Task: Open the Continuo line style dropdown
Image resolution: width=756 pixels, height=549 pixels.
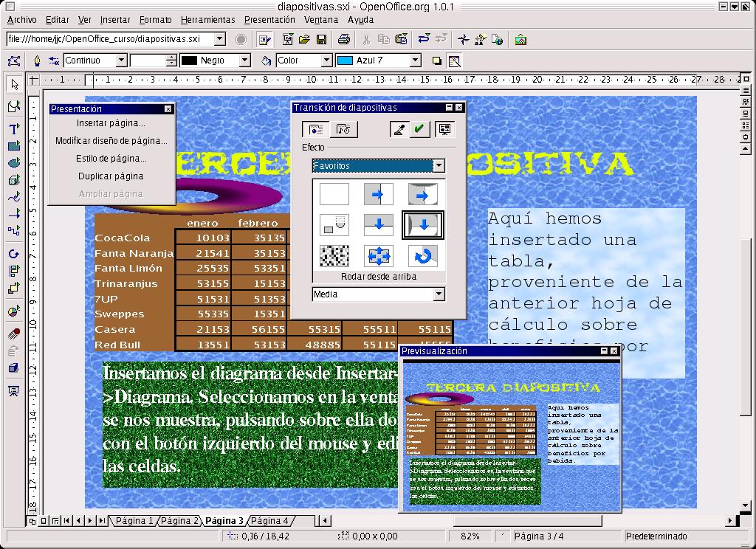Action: [122, 61]
